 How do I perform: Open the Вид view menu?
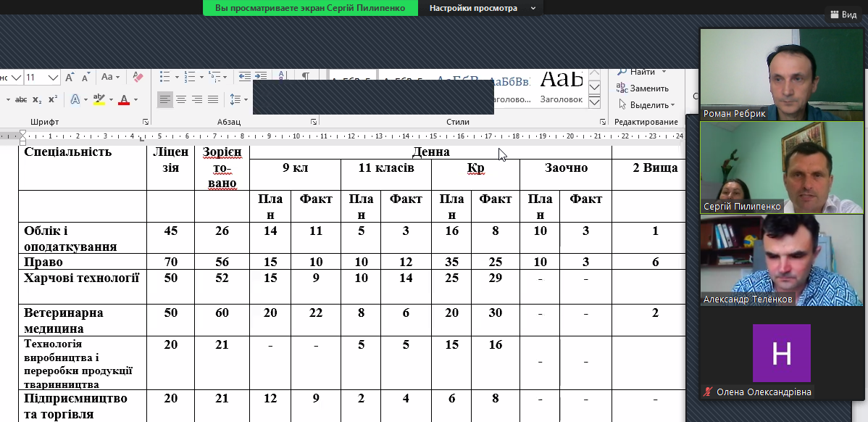tap(843, 15)
